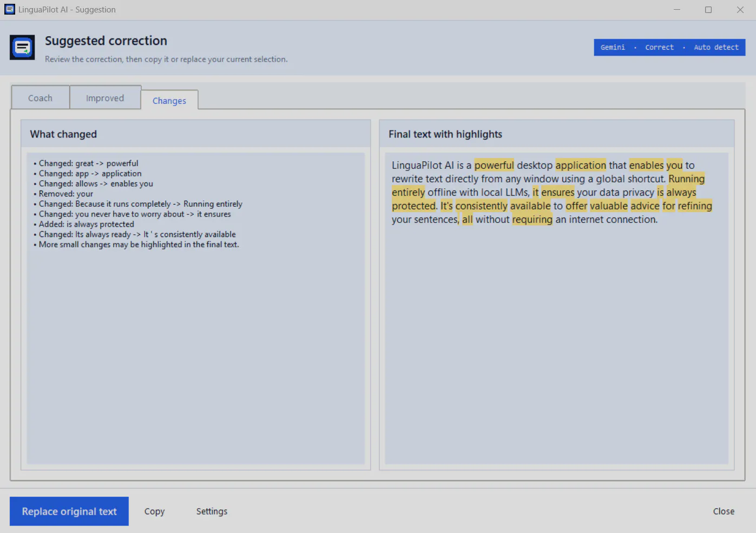Click the highlighted word "refining"

pos(695,206)
